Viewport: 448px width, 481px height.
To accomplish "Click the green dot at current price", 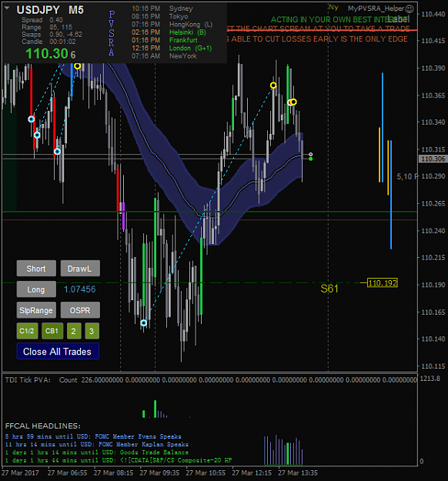I will [x=311, y=159].
